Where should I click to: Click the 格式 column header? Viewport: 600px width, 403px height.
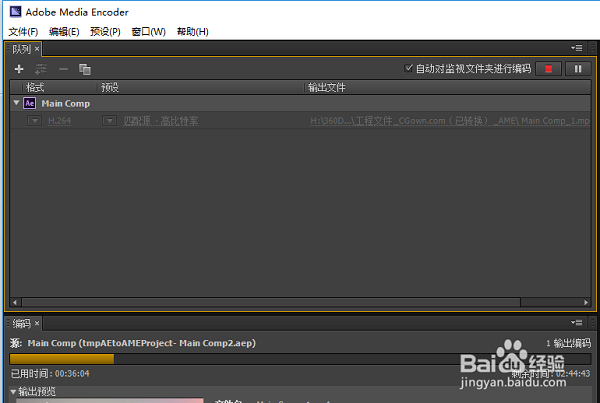[x=35, y=87]
